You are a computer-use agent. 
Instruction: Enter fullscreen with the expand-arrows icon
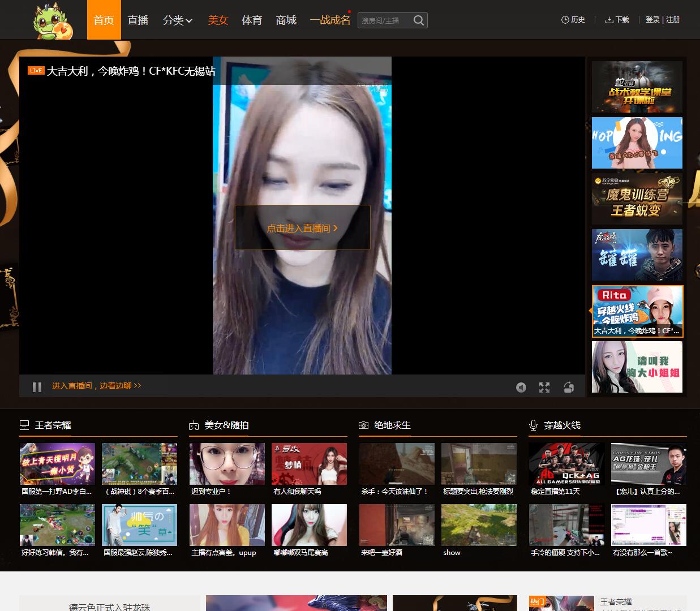[x=544, y=387]
